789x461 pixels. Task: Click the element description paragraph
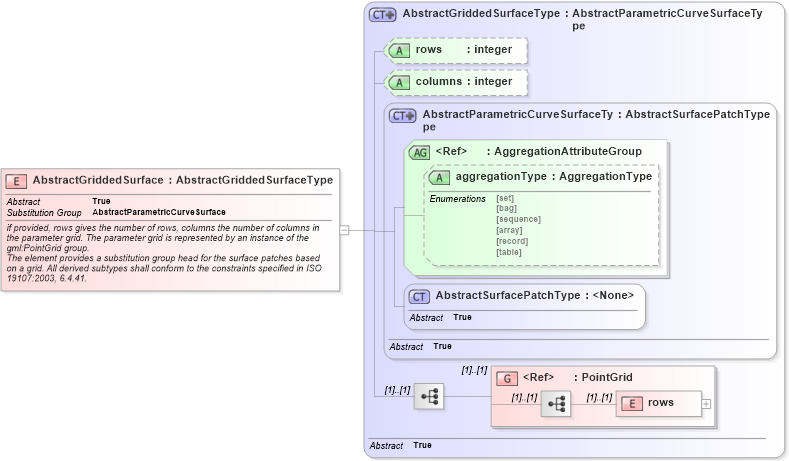coord(164,253)
